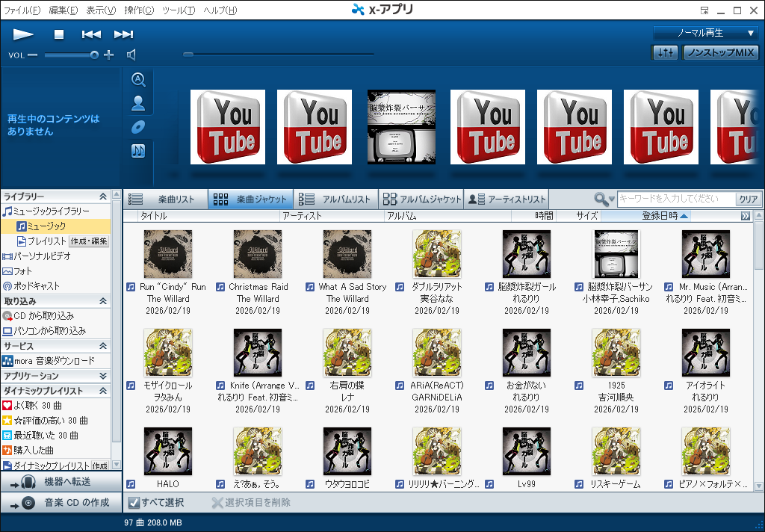
Task: Click the disc icon in side strip
Action: coord(138,127)
